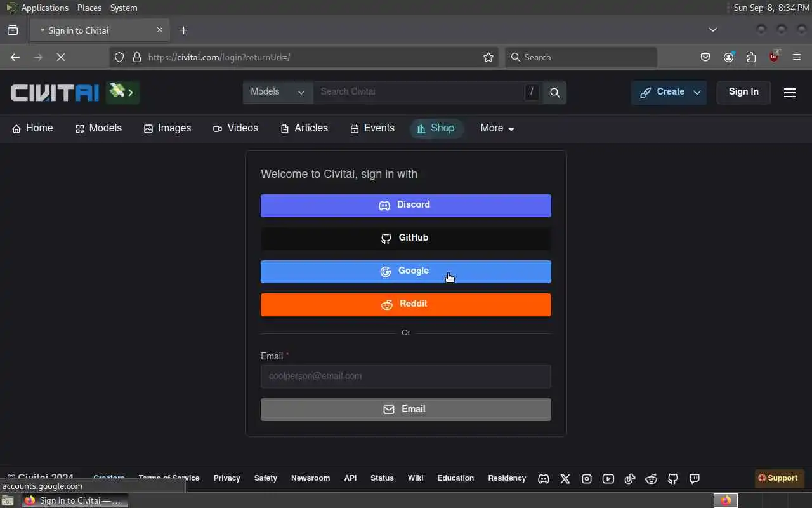812x508 pixels.
Task: Open the Wiki footer link
Action: tap(416, 478)
